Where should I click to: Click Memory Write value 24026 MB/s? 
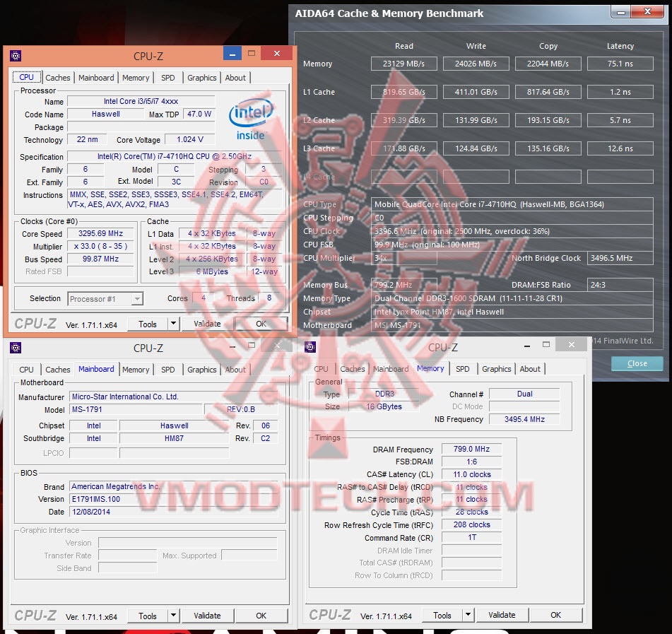(476, 64)
